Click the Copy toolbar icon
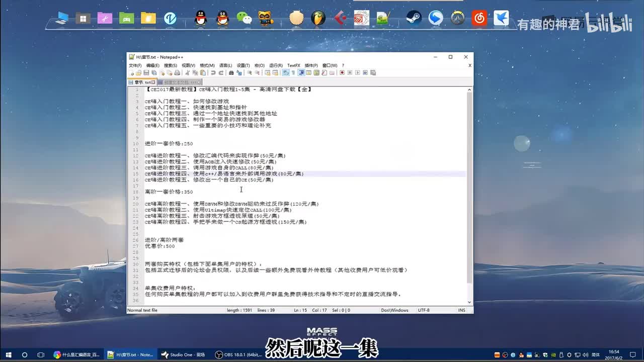 coord(195,72)
